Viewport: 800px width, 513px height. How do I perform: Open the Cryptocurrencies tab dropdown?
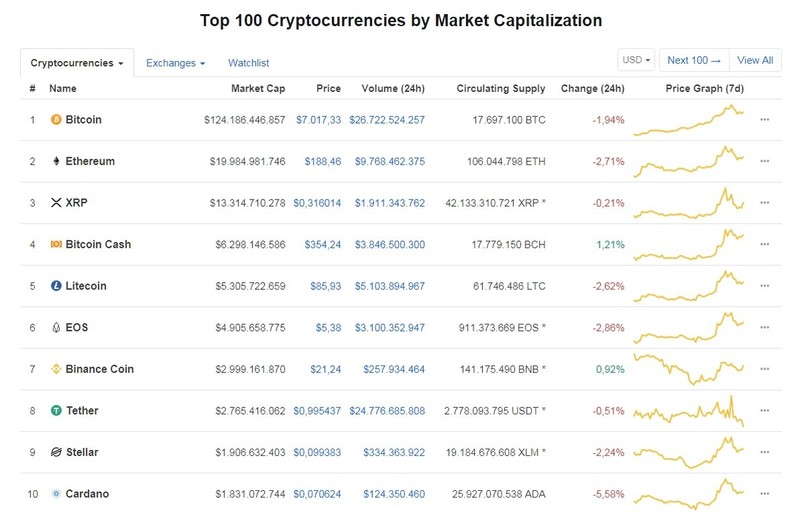pyautogui.click(x=77, y=63)
